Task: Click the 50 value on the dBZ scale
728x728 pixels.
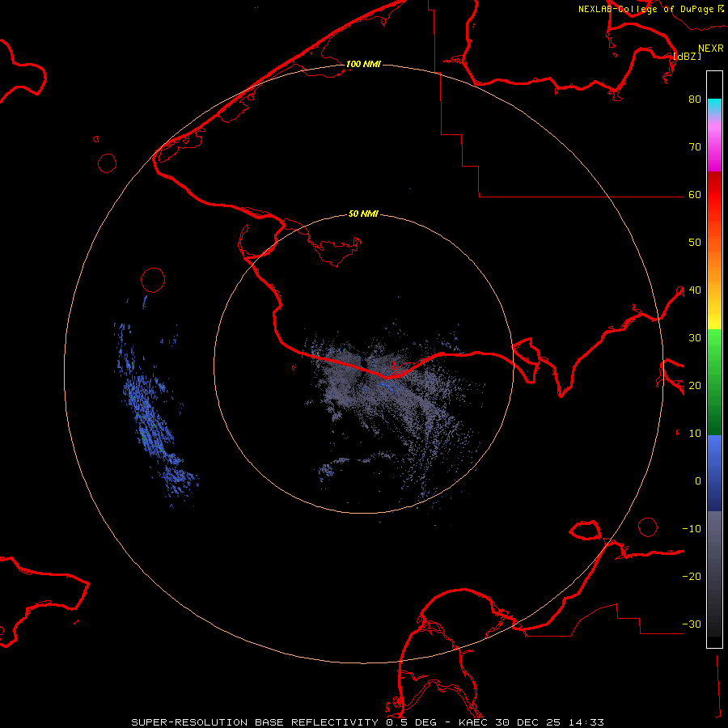Action: pos(695,243)
